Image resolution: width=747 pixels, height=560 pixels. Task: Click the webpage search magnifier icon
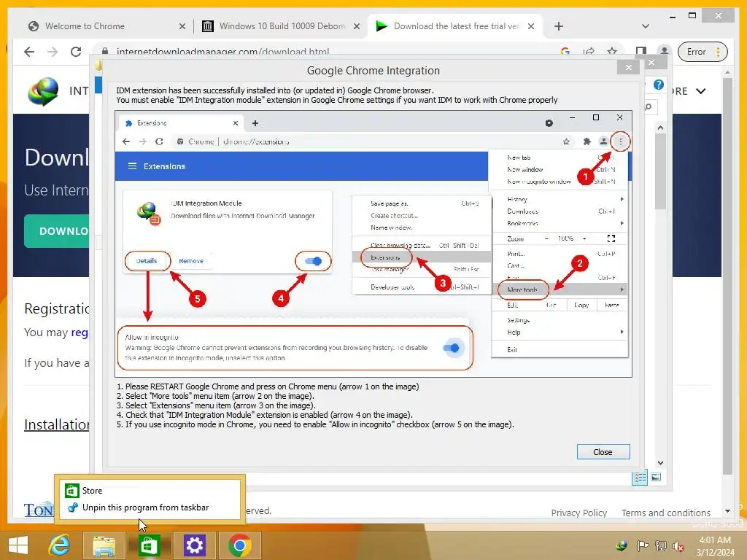pyautogui.click(x=649, y=106)
